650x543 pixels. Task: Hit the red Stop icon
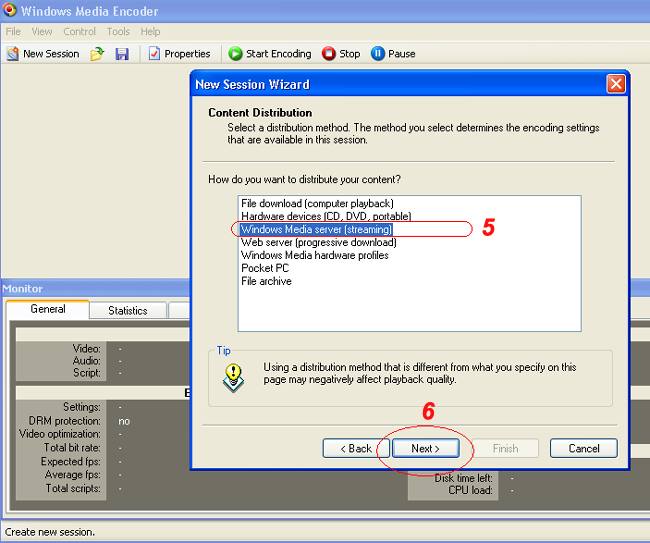pos(328,54)
